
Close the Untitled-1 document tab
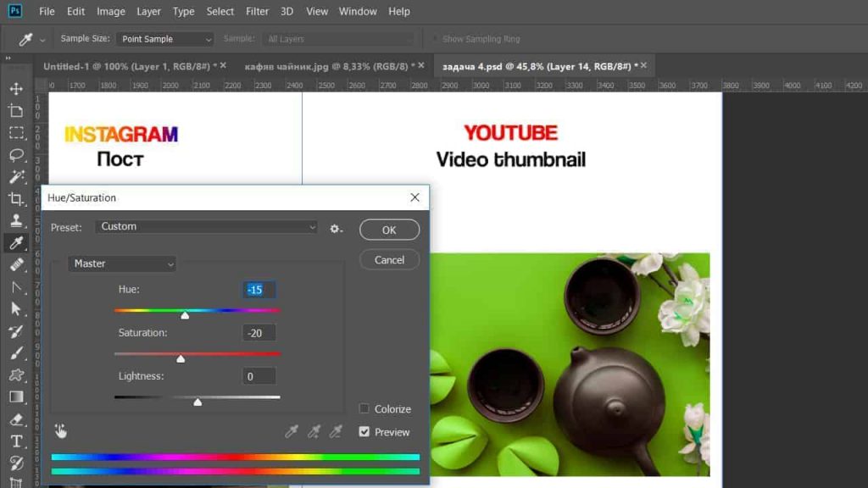pyautogui.click(x=223, y=65)
